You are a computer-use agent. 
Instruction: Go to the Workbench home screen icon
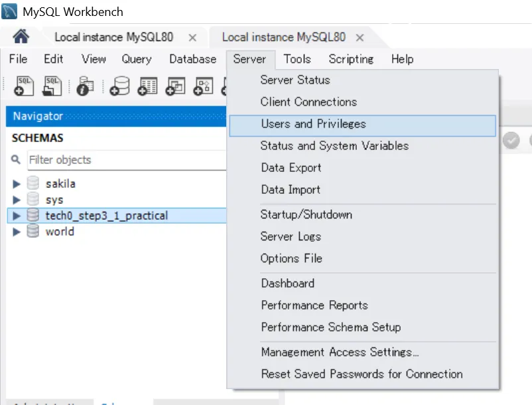click(x=21, y=37)
